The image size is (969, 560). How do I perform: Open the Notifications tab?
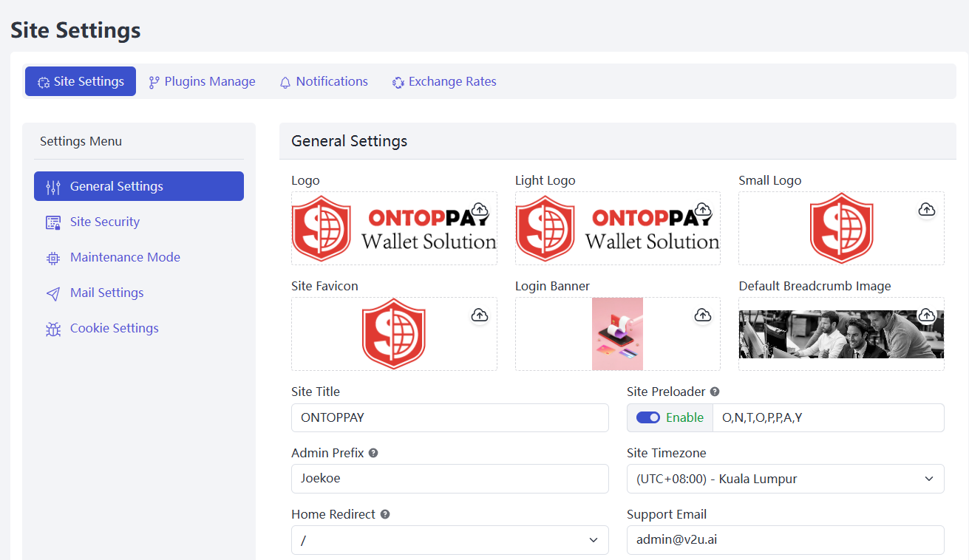point(324,81)
